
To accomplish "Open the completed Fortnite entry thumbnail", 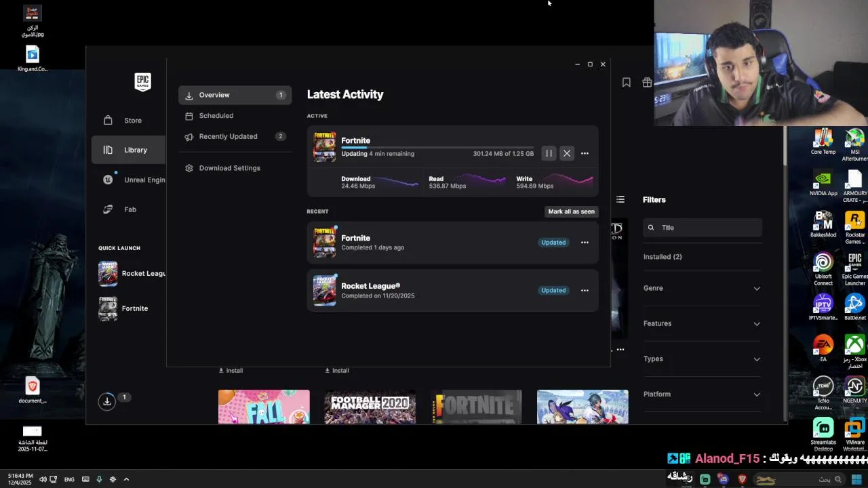I will (x=324, y=242).
